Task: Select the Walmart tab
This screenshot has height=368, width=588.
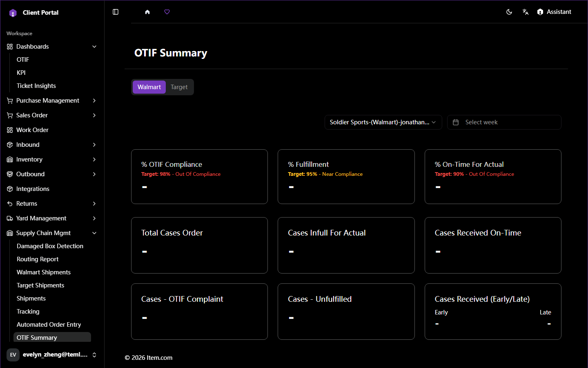Action: point(149,87)
